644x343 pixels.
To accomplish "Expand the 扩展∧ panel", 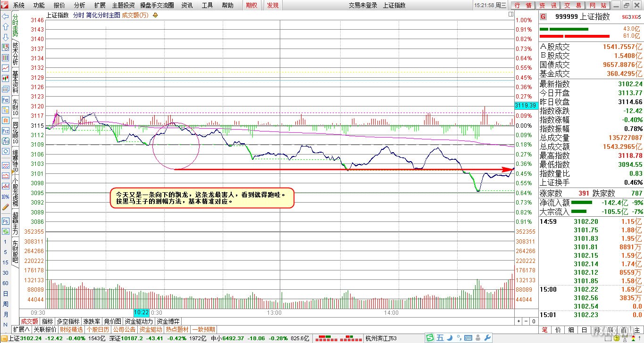I will click(x=21, y=329).
